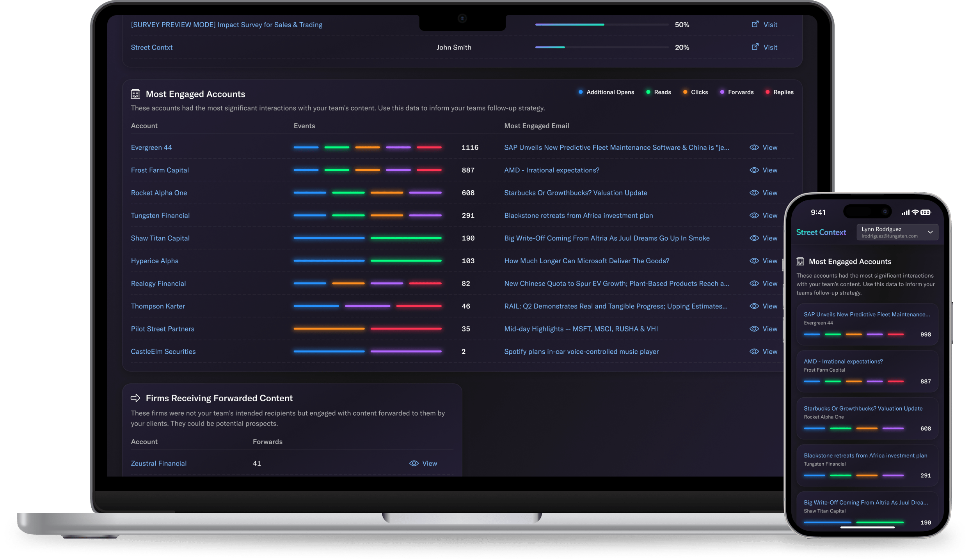Screen dimensions: 970x560
Task: Click the 20% progress bar for Street Contxt
Action: [602, 47]
